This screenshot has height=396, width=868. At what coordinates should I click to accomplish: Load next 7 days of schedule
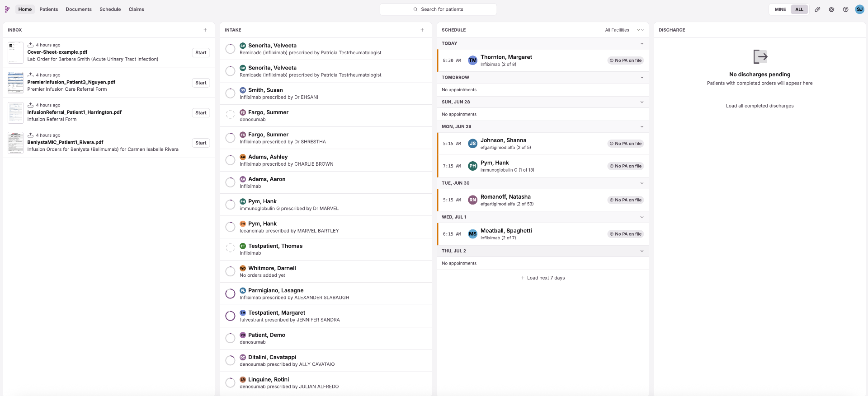click(542, 278)
